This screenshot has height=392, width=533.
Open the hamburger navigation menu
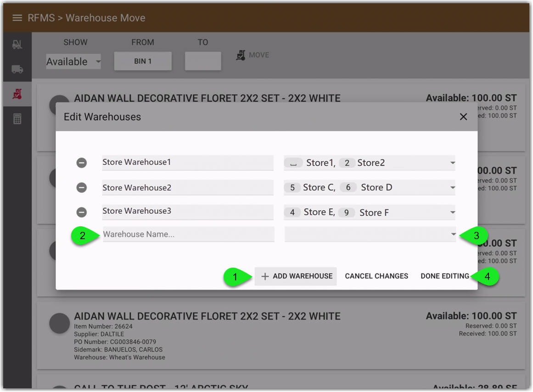pos(17,18)
